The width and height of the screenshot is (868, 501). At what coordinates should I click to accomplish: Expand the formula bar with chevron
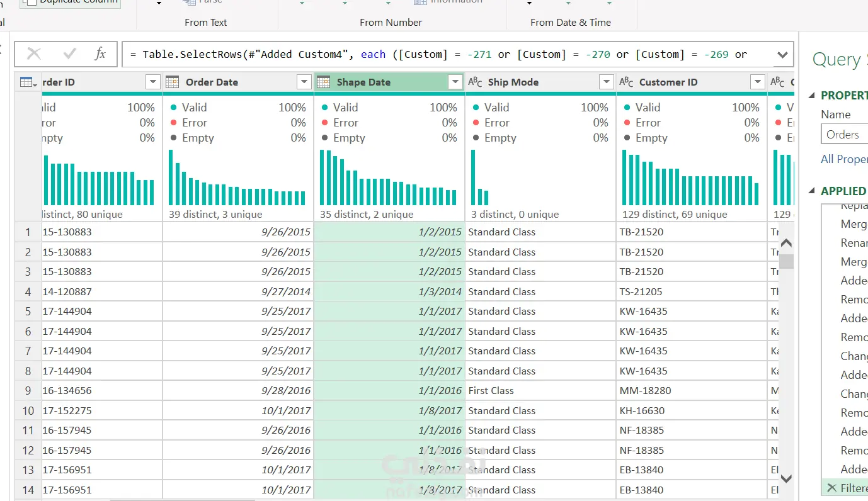[782, 55]
